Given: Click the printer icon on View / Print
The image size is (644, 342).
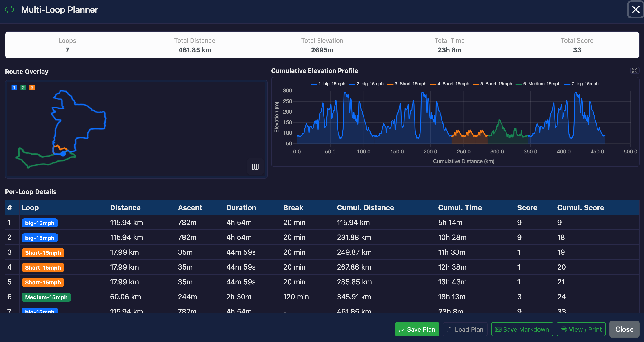Looking at the screenshot, I should click(564, 329).
